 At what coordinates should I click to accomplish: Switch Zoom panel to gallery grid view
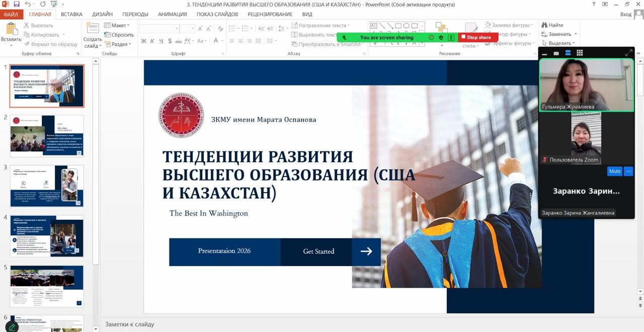pyautogui.click(x=580, y=53)
